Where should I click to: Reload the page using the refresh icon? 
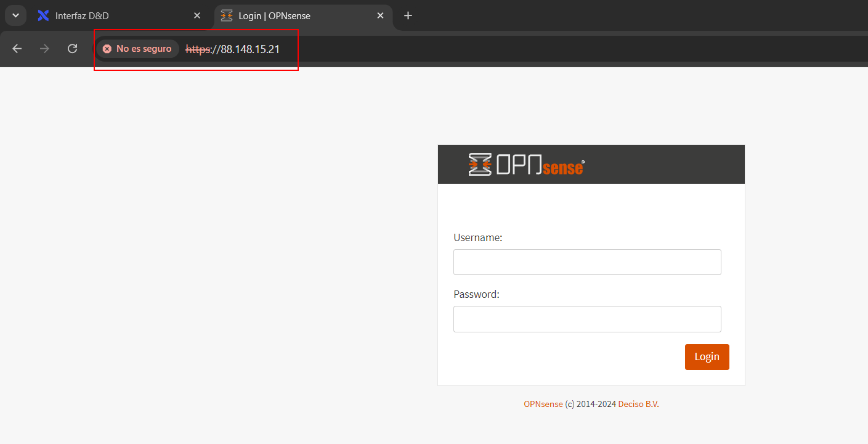click(x=73, y=49)
